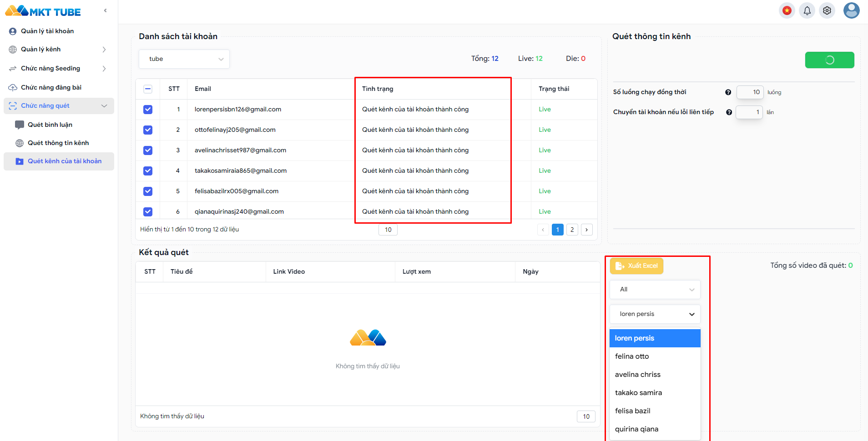Collapse the sidebar with the arrow icon

tap(105, 10)
